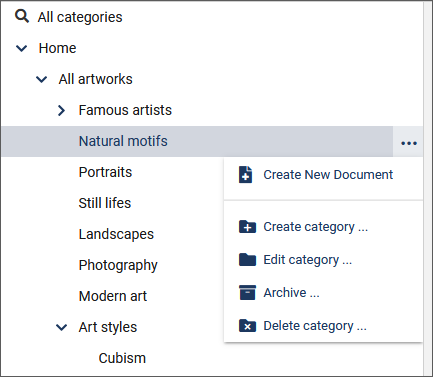Choose Create category ... menu entry
Image resolution: width=433 pixels, height=377 pixels.
[x=323, y=227]
